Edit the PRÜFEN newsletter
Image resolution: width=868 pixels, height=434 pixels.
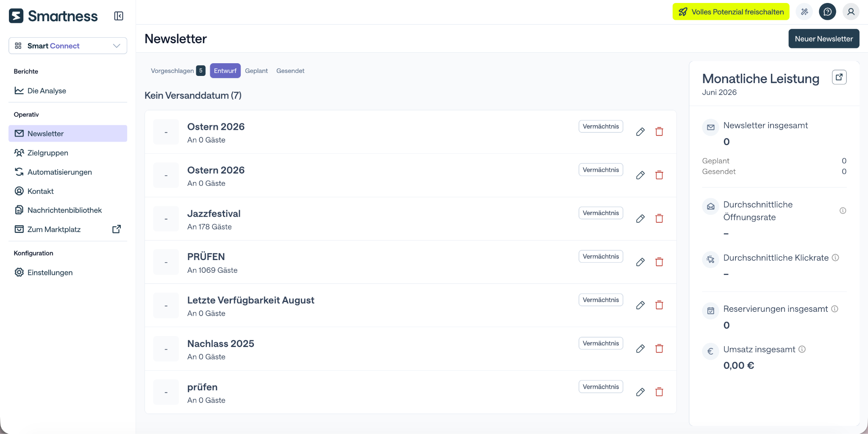pyautogui.click(x=640, y=262)
